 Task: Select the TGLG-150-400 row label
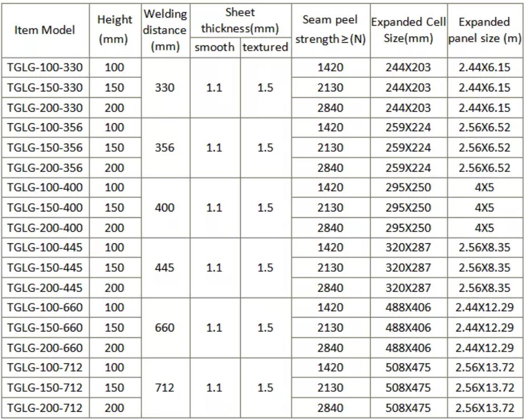45,208
